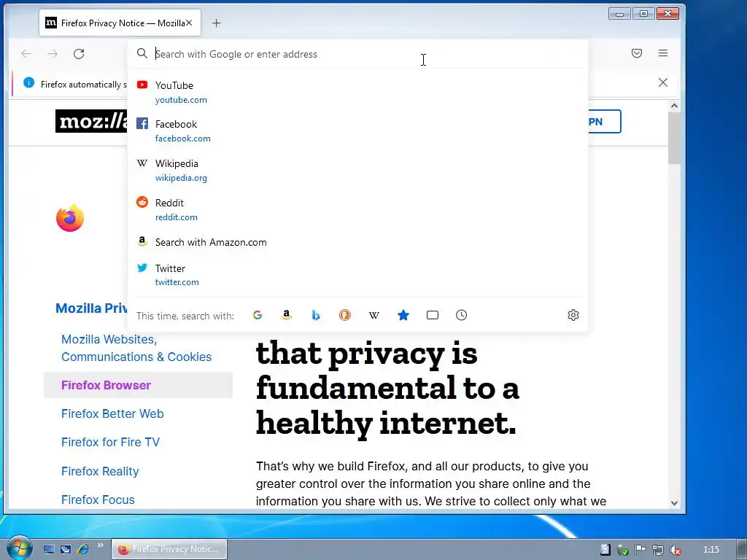Viewport: 747px width, 560px height.
Task: Open the Firefox Browser sidebar link
Action: coord(106,385)
